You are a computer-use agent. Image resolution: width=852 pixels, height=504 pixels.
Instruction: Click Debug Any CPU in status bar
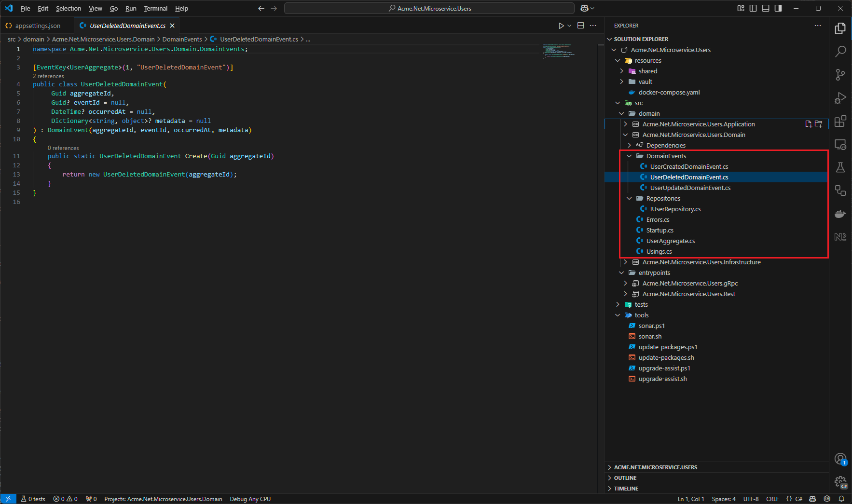(250, 499)
